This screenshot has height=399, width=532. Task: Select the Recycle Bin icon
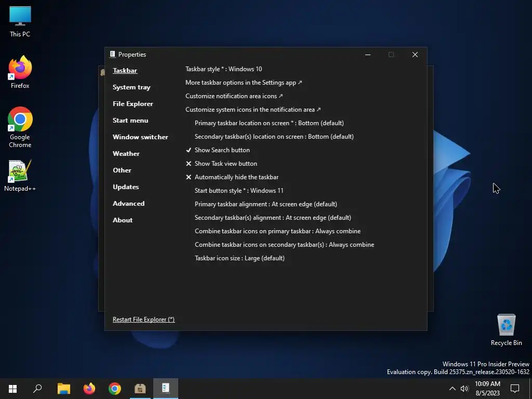click(x=506, y=330)
